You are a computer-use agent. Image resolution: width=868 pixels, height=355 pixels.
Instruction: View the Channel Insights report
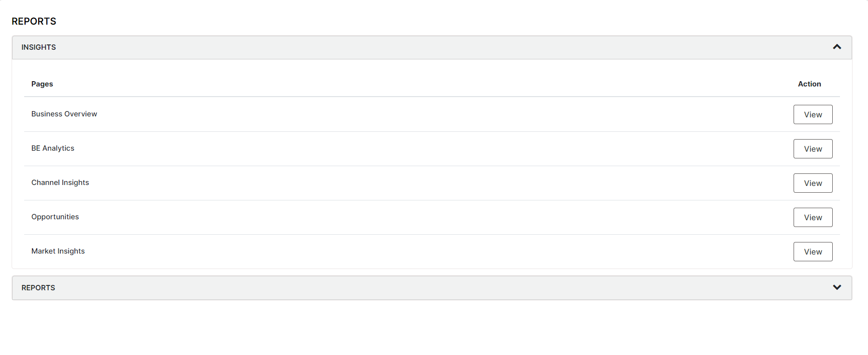point(812,183)
